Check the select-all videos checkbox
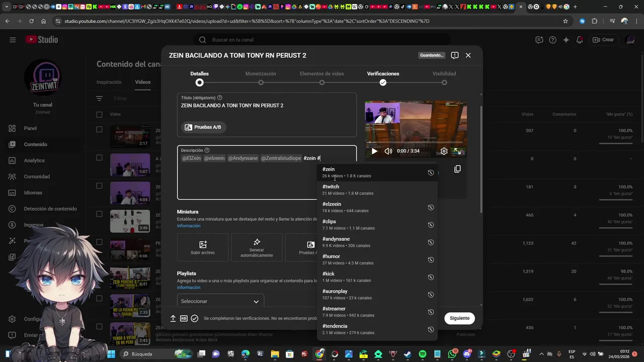Screen dimensions: 644x362 coord(99,114)
